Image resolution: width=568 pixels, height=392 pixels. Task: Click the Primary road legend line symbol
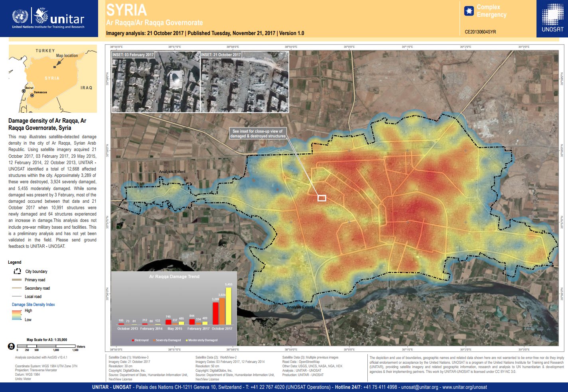coord(17,280)
